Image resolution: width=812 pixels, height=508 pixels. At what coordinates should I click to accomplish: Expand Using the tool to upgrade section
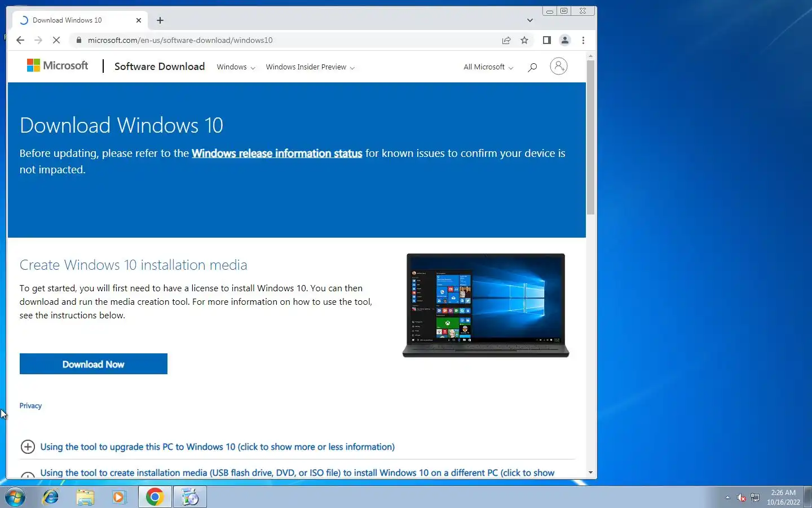pyautogui.click(x=217, y=447)
